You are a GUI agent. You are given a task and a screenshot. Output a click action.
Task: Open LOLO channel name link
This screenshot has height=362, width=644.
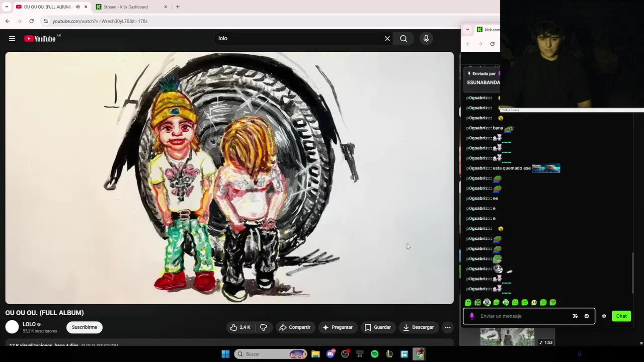point(29,324)
